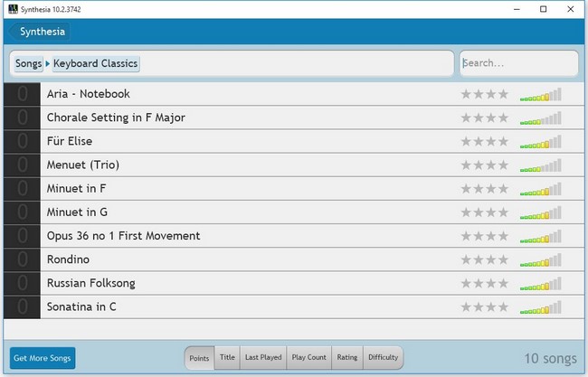Sort songs by Difficulty
The width and height of the screenshot is (588, 377).
click(384, 357)
